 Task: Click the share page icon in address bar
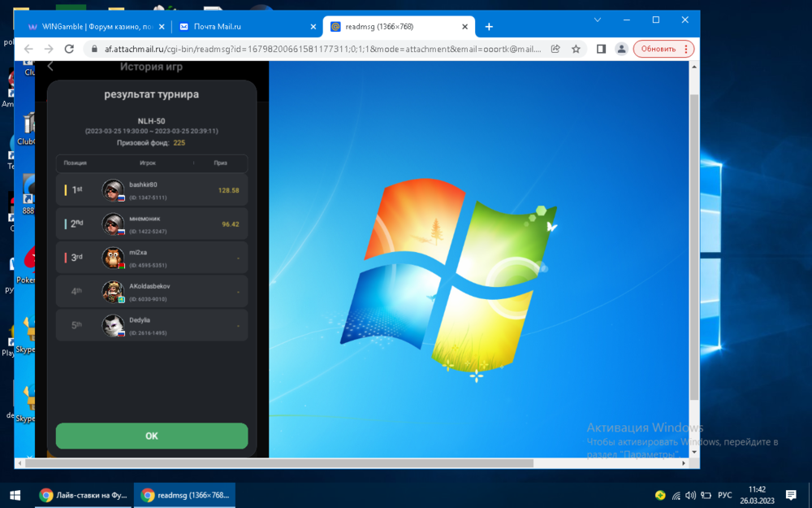(555, 49)
